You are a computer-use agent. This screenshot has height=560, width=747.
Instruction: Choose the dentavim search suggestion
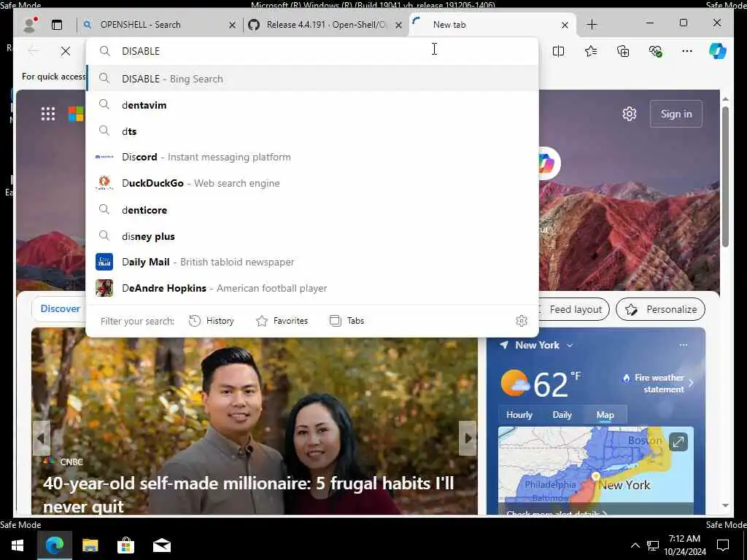pyautogui.click(x=312, y=105)
